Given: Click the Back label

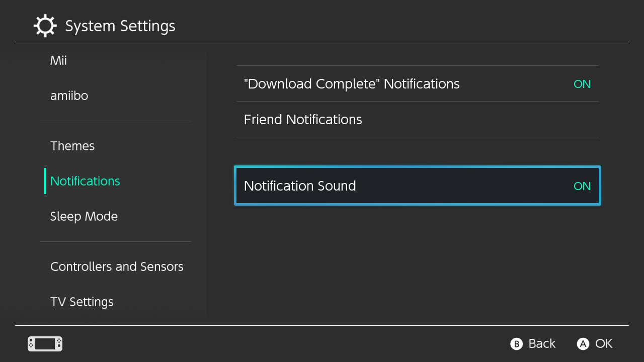Looking at the screenshot, I should coord(542,344).
